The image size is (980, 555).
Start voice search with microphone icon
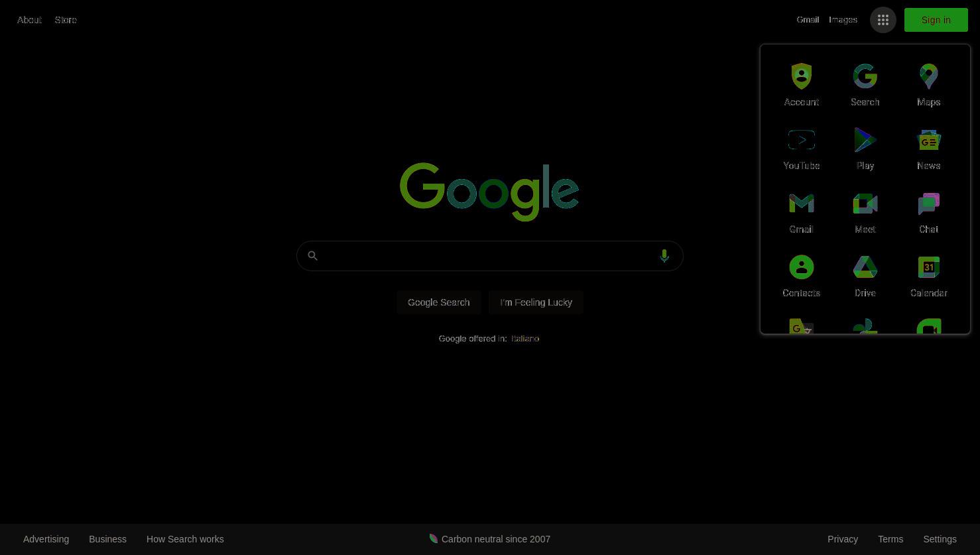point(664,256)
